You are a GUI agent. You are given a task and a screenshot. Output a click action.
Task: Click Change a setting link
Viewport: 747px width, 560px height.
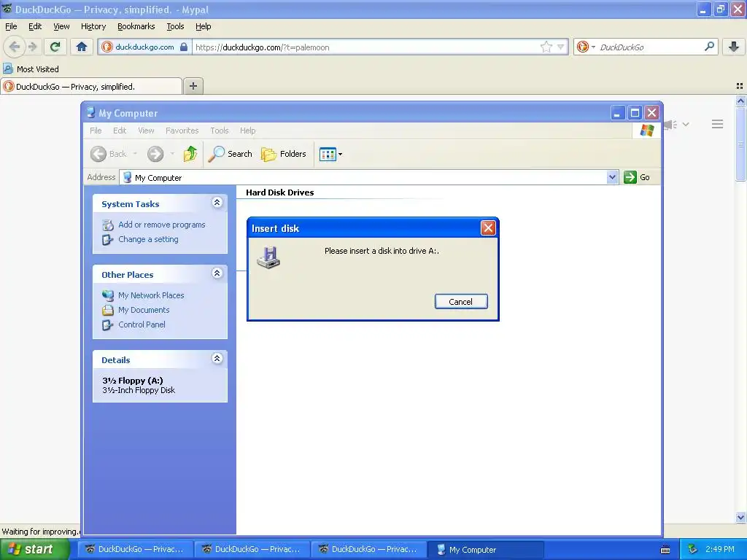[x=148, y=239]
